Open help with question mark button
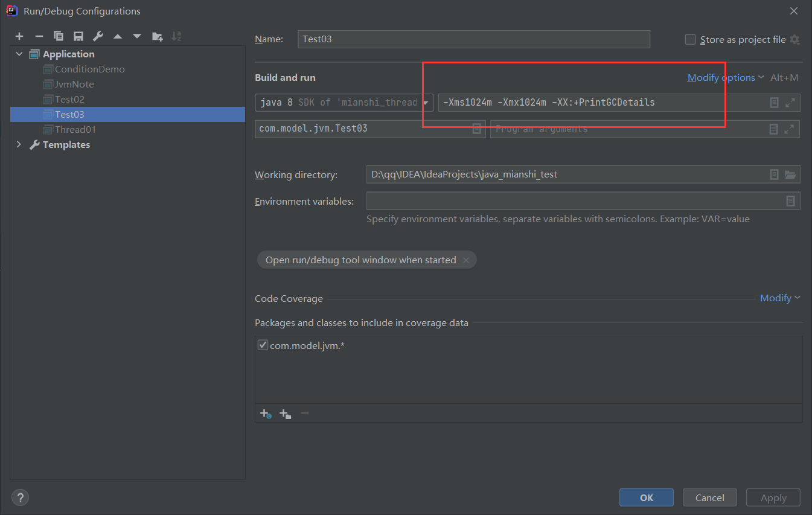812x515 pixels. click(20, 497)
